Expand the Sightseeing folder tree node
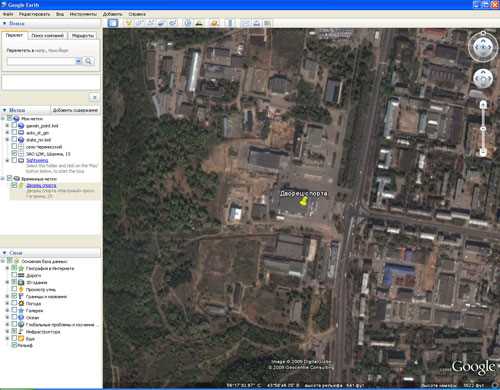 (x=7, y=160)
